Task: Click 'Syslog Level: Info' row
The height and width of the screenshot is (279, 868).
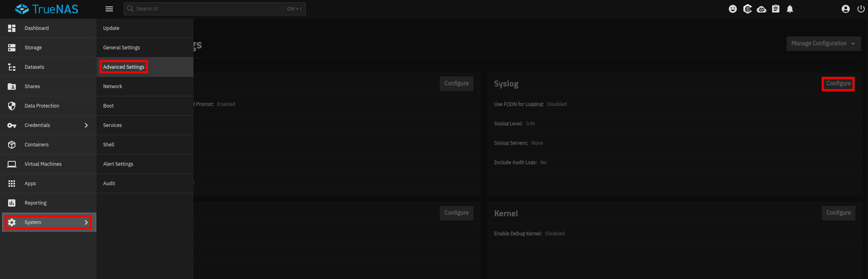Action: pos(675,124)
